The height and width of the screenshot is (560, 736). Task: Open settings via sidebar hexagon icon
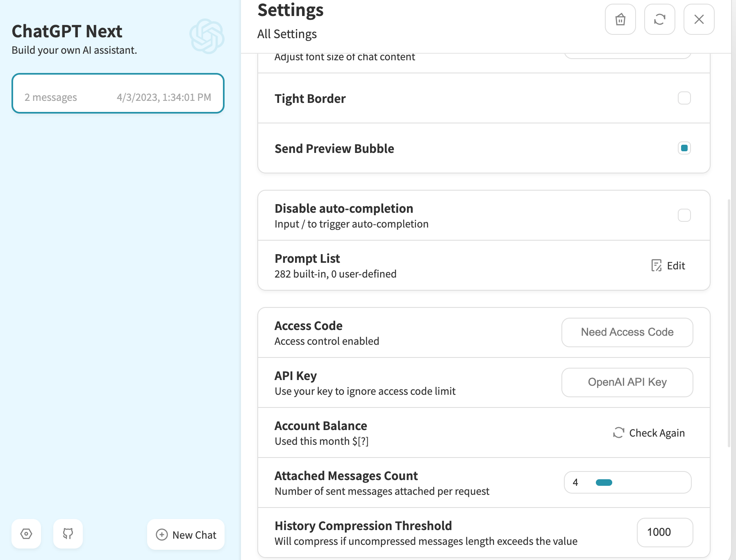pos(26,534)
